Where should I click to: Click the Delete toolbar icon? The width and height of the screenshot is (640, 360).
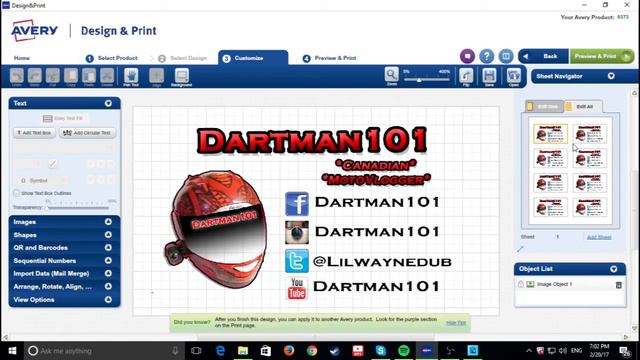107,76
